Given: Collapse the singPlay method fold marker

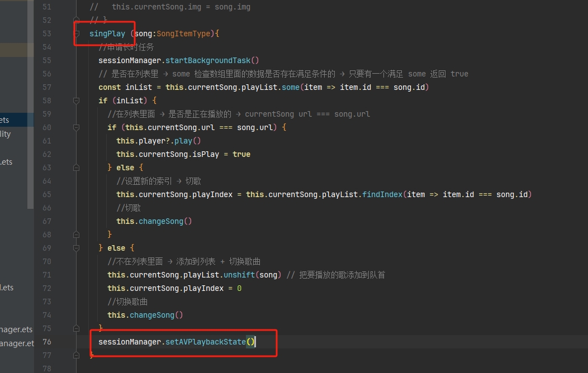Looking at the screenshot, I should pyautogui.click(x=77, y=34).
